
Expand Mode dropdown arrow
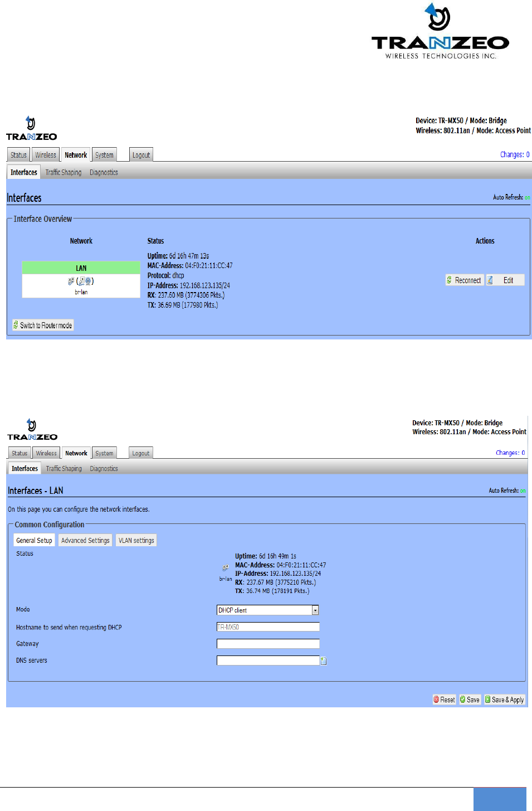point(315,610)
